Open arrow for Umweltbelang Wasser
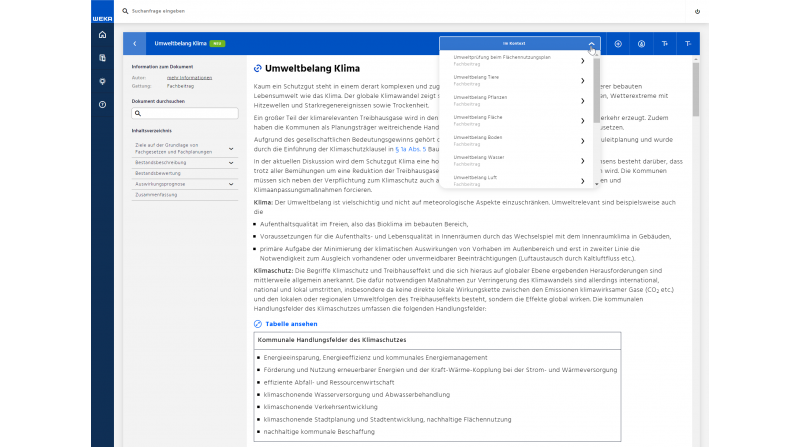 [582, 161]
